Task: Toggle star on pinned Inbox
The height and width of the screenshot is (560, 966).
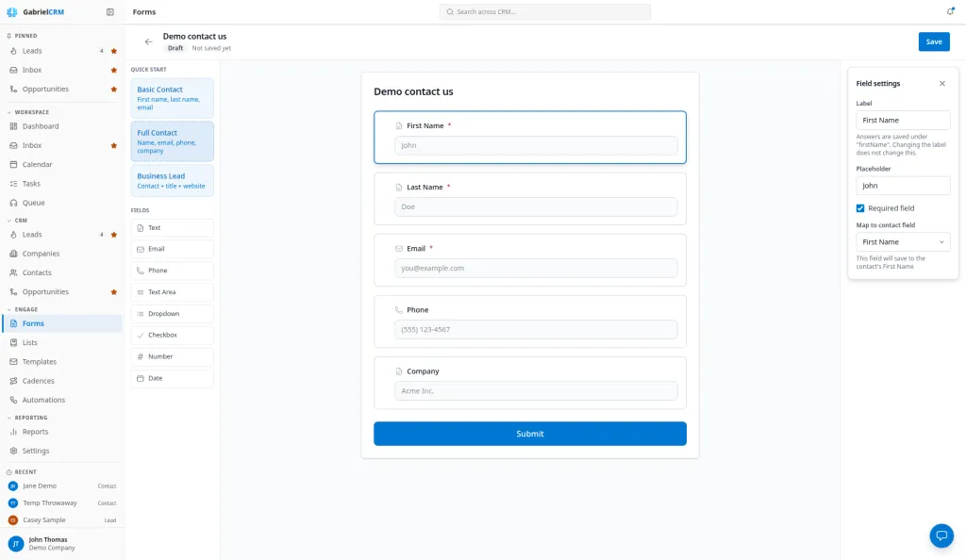Action: point(114,70)
